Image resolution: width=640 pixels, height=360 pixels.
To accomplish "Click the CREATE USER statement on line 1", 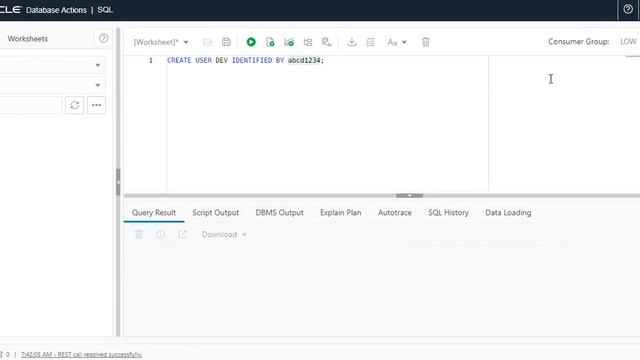I will coord(245,60).
